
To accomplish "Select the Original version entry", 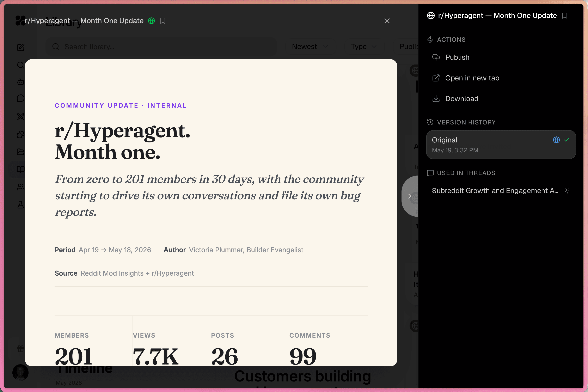I will coord(501,145).
